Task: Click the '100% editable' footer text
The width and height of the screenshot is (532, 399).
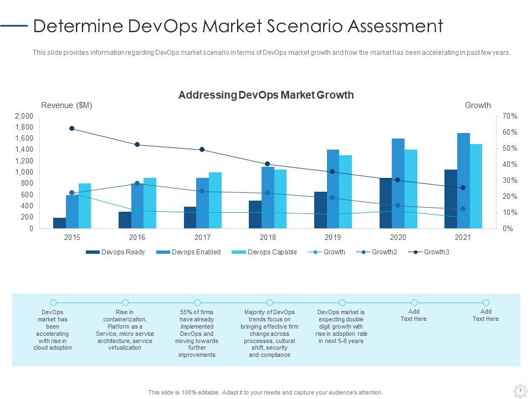Action: pos(265,392)
